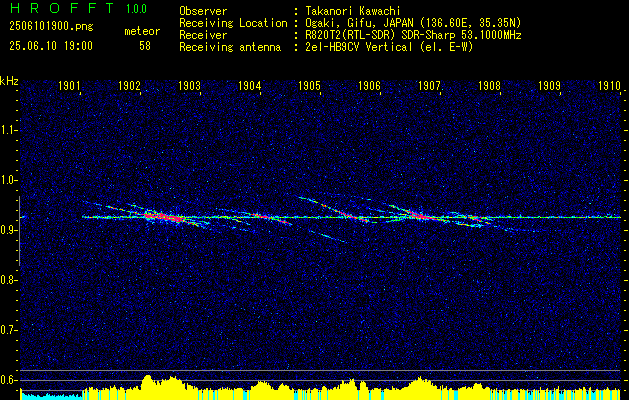Click the diagonal echo trace near 1905
629x400 pixels.
[x=334, y=208]
